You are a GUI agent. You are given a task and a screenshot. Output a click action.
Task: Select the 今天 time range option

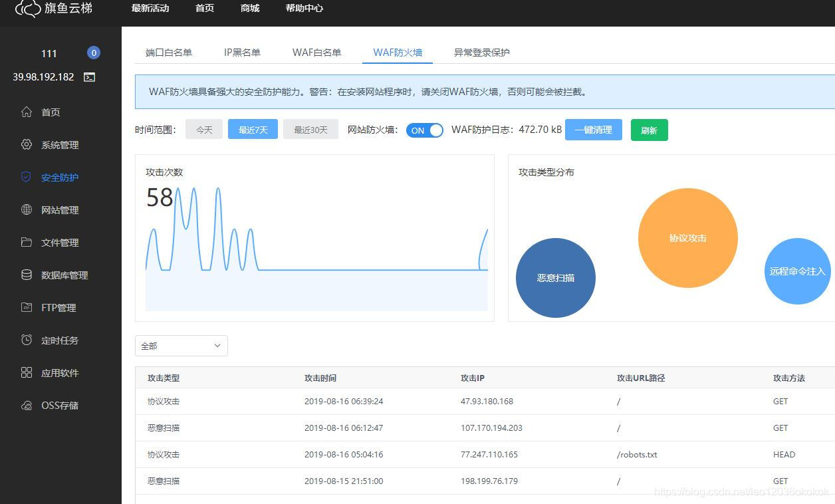coord(204,130)
